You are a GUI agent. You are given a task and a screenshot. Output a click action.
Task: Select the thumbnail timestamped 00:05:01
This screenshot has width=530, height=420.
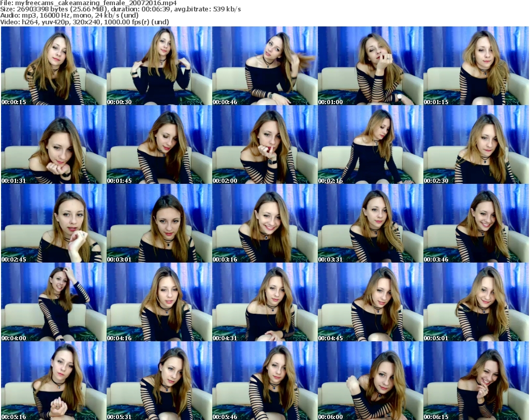[x=476, y=302]
